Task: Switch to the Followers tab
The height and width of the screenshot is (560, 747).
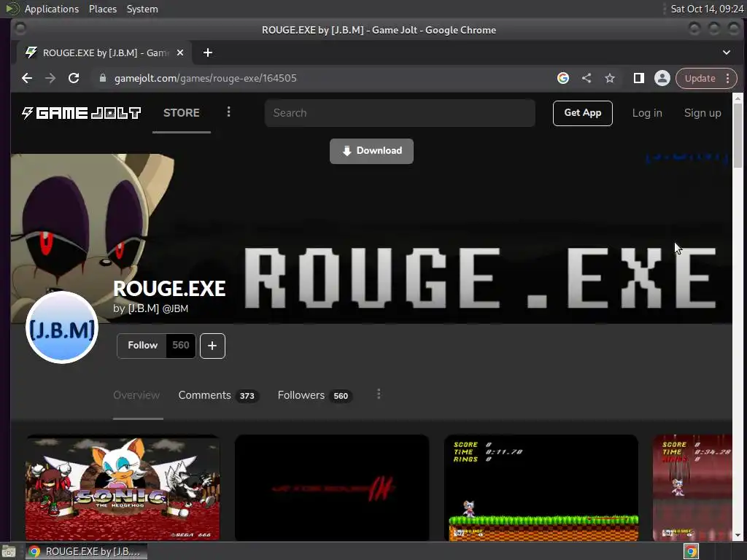Action: [315, 395]
